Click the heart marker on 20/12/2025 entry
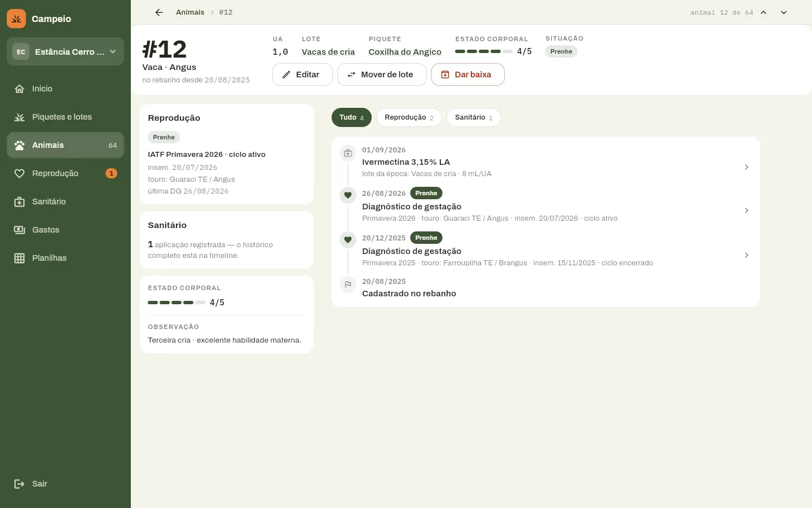The height and width of the screenshot is (508, 812). [348, 240]
